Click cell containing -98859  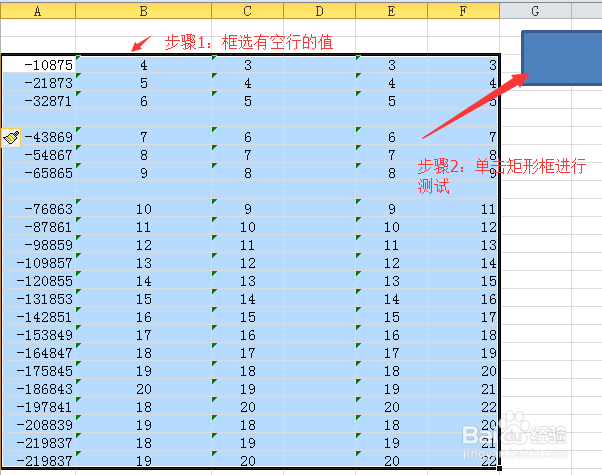[38, 245]
